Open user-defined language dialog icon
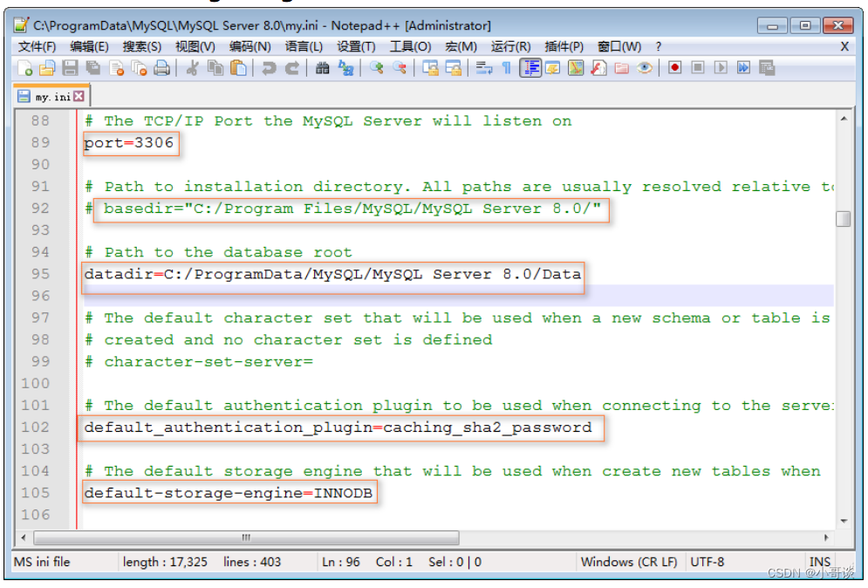The height and width of the screenshot is (588, 868). coord(552,68)
